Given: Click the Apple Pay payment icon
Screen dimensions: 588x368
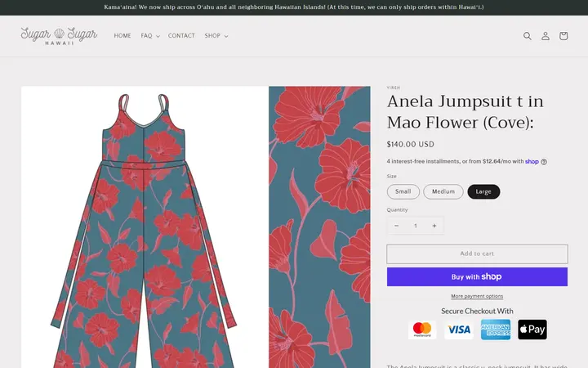Looking at the screenshot, I should tap(532, 330).
